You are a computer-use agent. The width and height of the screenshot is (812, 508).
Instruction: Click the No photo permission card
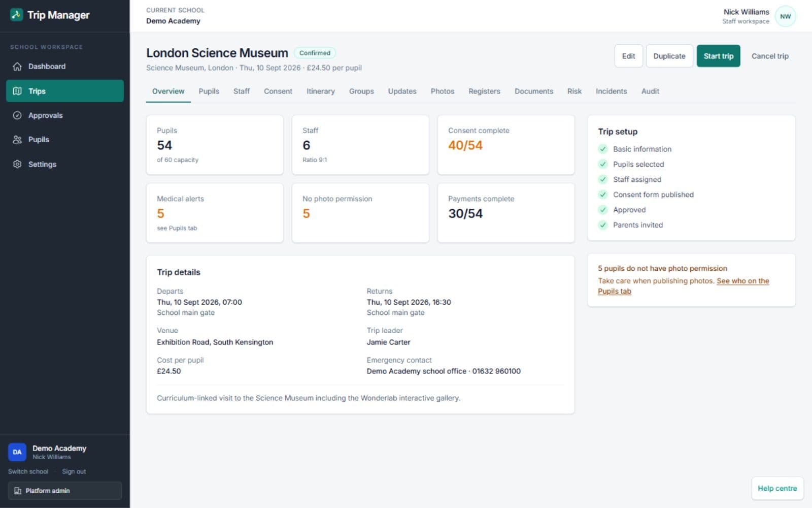[360, 213]
